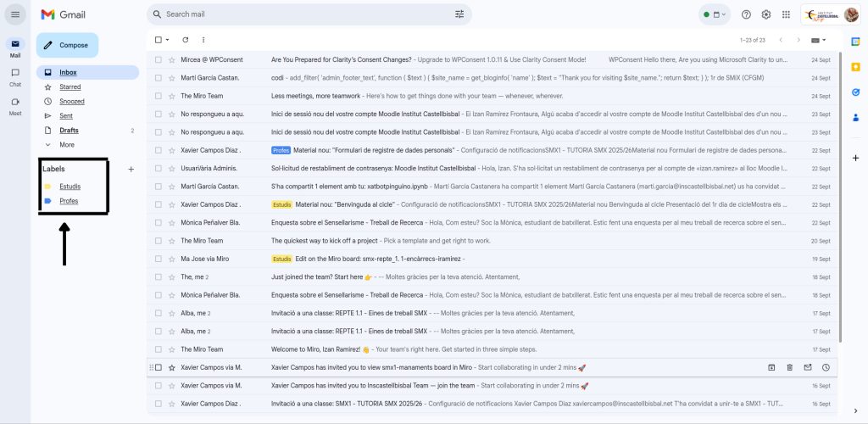This screenshot has width=868, height=424.
Task: Show search options filter icon
Action: pos(459,14)
